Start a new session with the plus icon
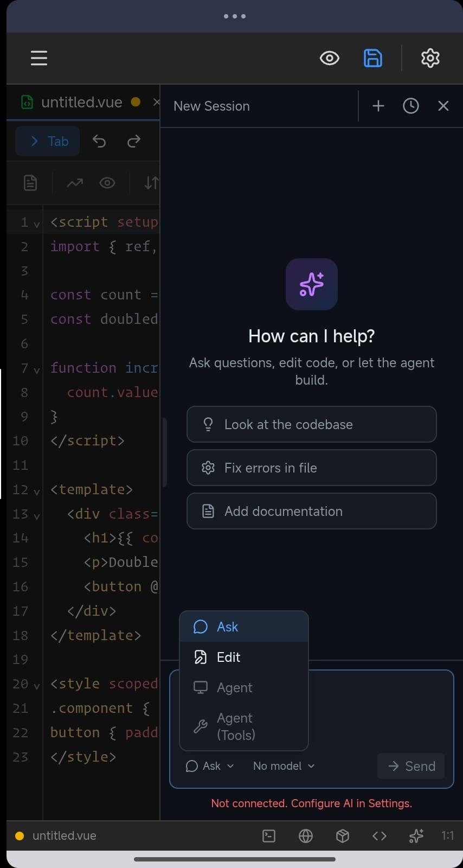The height and width of the screenshot is (868, 463). 378,106
